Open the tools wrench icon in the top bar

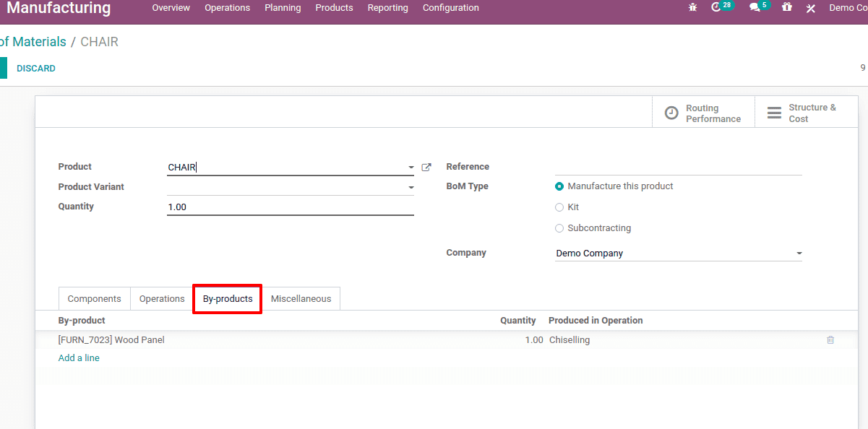(811, 8)
